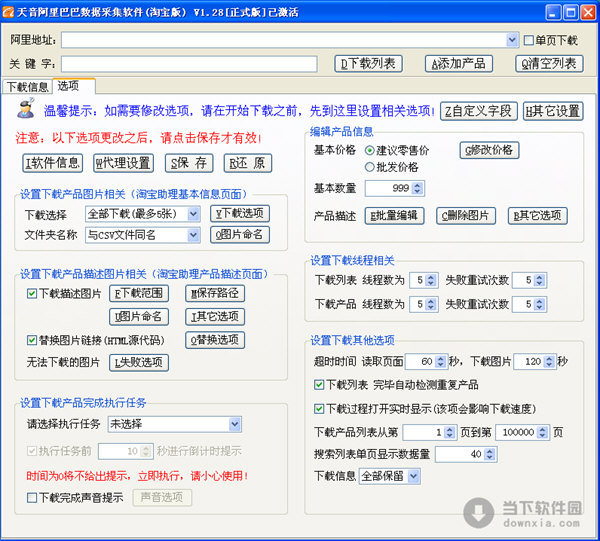Click inside the 阿里地址 input field
This screenshot has height=541, width=600.
(284, 40)
